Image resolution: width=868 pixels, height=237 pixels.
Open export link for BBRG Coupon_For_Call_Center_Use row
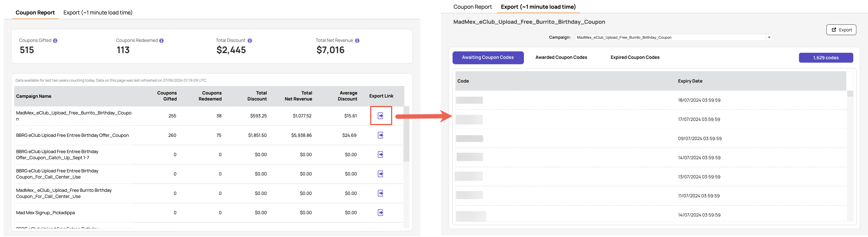tap(380, 174)
